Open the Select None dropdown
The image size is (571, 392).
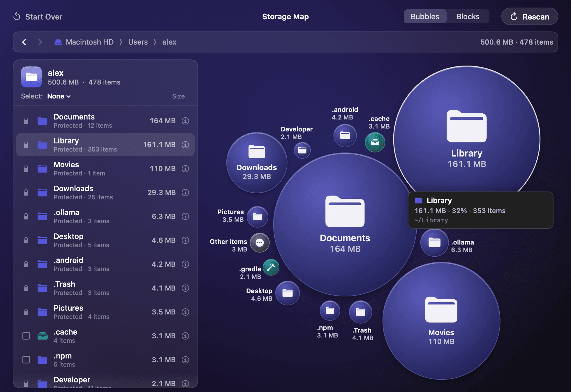pyautogui.click(x=59, y=96)
